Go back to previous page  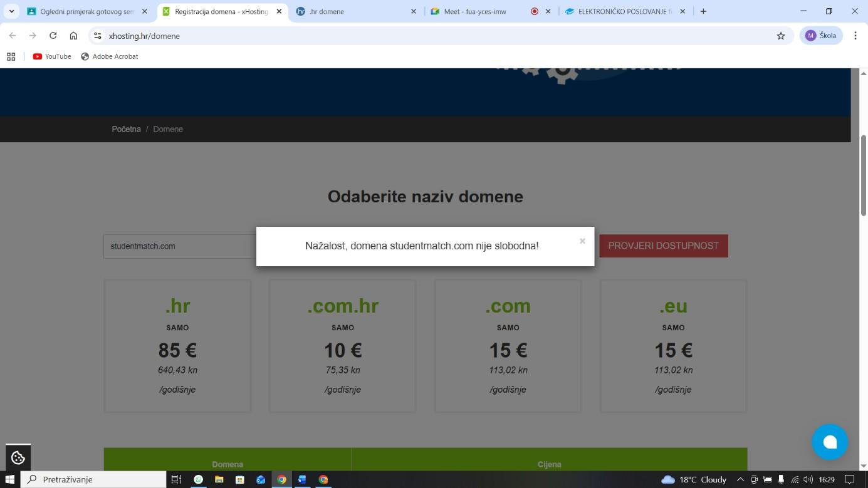click(13, 36)
